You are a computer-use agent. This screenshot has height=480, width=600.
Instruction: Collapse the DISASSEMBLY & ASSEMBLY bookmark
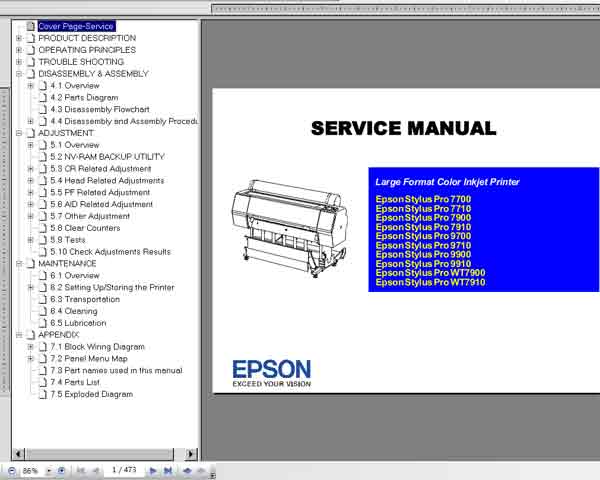pos(19,73)
